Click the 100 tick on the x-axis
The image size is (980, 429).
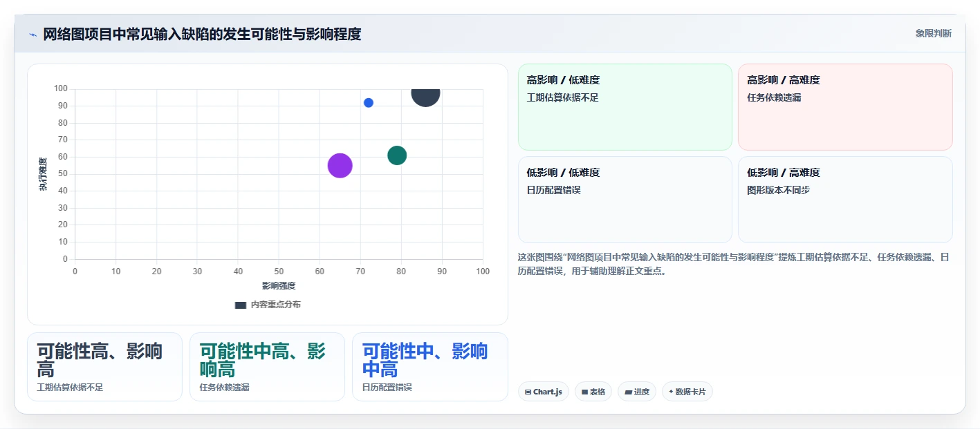click(483, 271)
